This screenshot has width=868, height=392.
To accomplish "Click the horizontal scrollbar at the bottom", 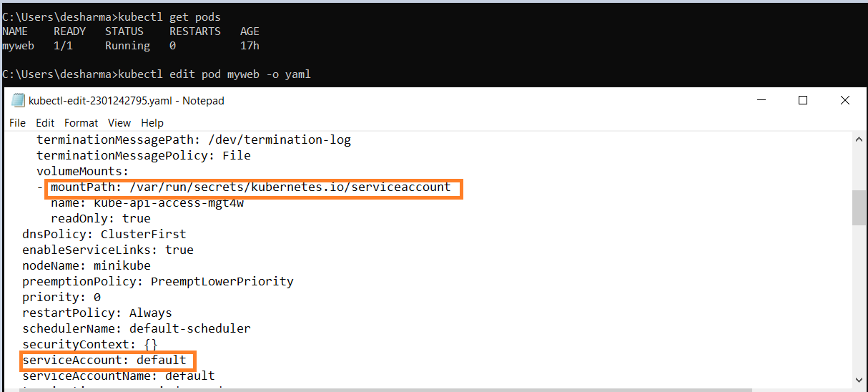I will click(429, 389).
